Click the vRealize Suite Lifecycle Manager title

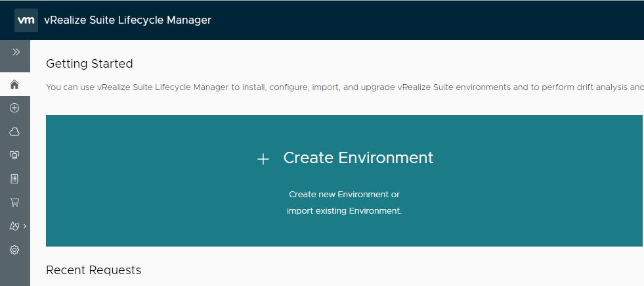127,20
